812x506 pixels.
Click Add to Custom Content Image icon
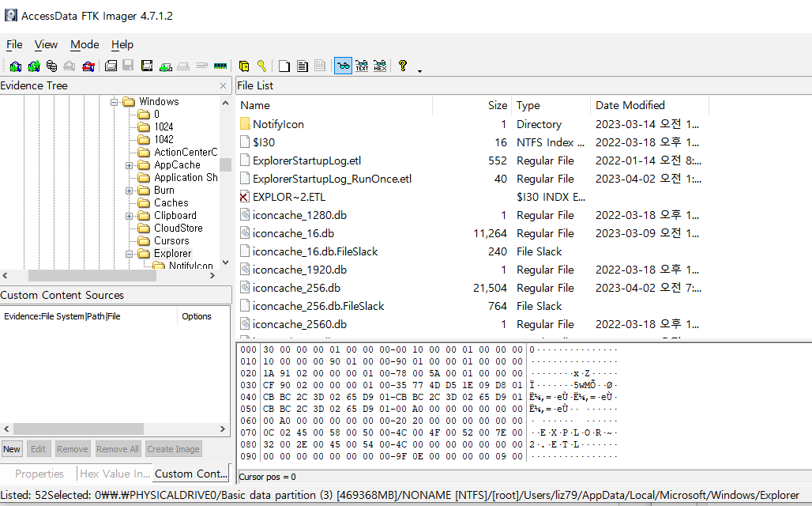[x=166, y=66]
